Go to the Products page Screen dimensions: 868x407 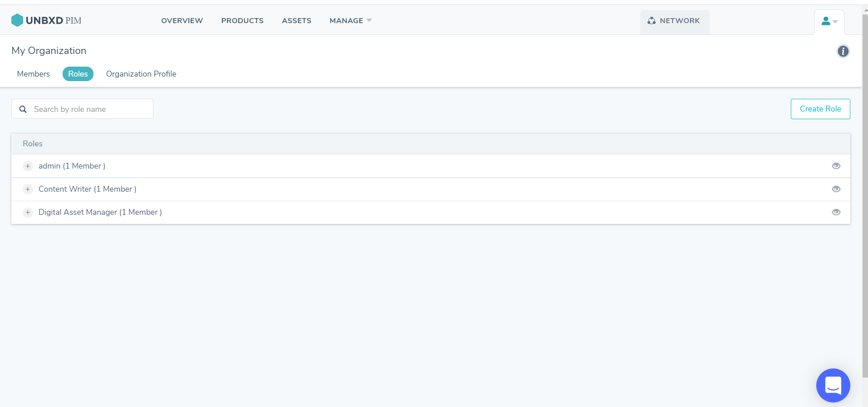(242, 21)
